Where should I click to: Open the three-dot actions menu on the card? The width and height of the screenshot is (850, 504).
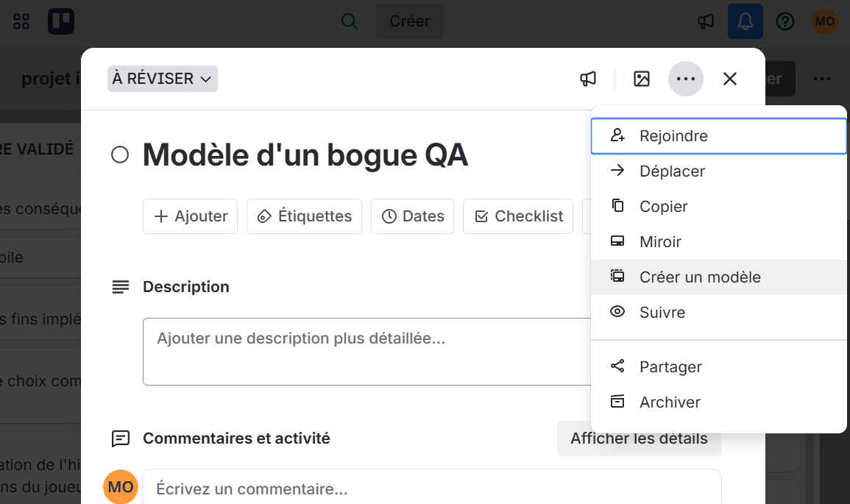[686, 79]
